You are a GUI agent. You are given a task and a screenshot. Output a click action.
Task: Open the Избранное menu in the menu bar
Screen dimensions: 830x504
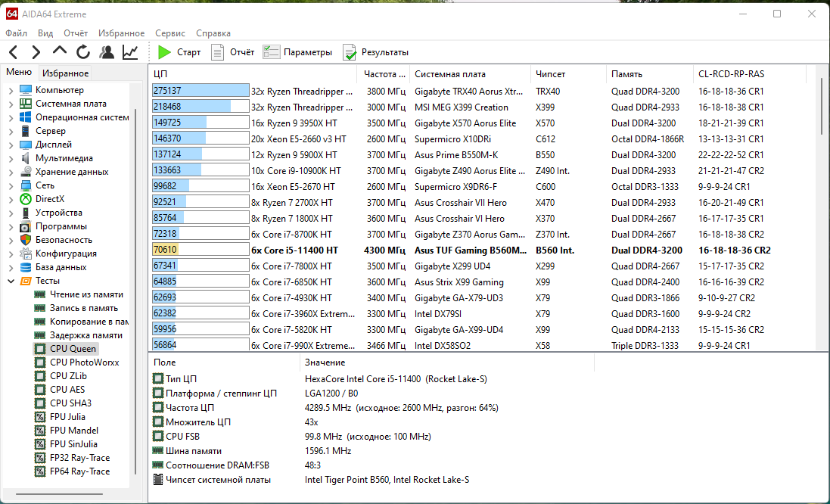pyautogui.click(x=121, y=33)
